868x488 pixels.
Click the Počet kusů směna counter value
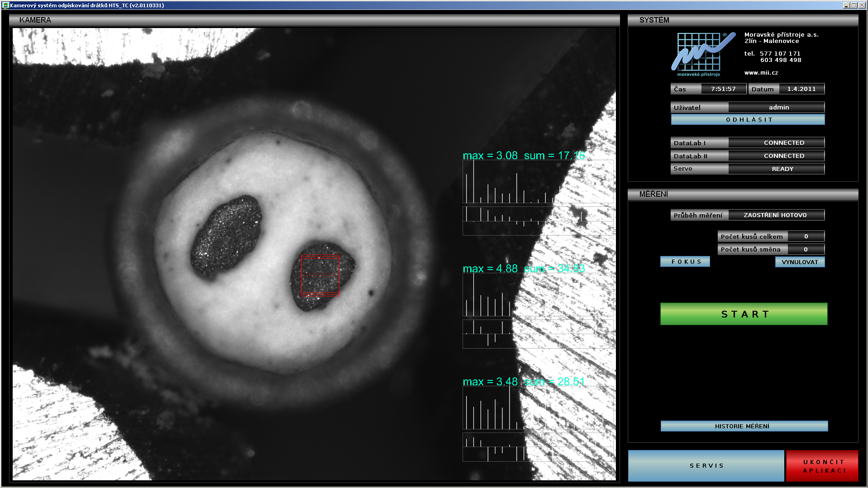click(x=806, y=250)
